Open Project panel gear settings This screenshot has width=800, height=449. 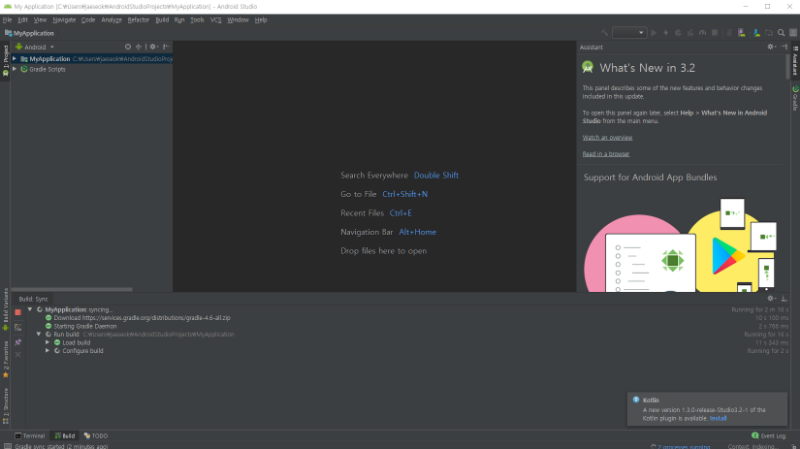coord(153,46)
